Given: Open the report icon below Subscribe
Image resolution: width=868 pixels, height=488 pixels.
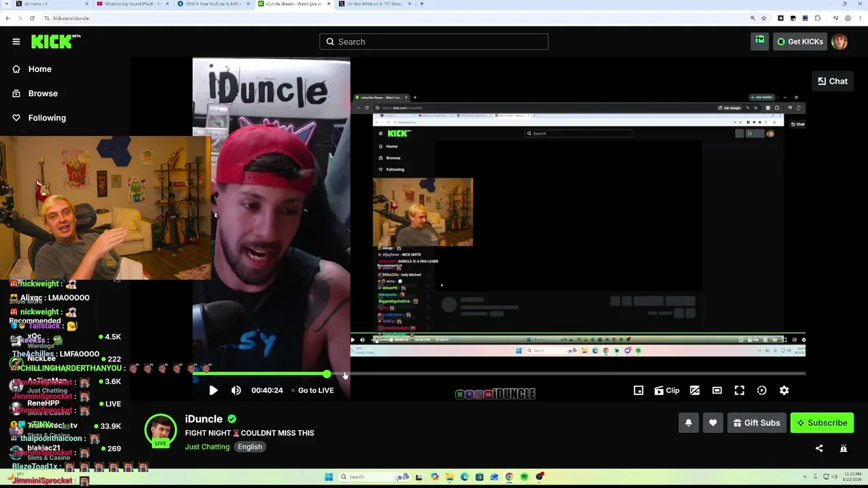Looking at the screenshot, I should [x=844, y=449].
